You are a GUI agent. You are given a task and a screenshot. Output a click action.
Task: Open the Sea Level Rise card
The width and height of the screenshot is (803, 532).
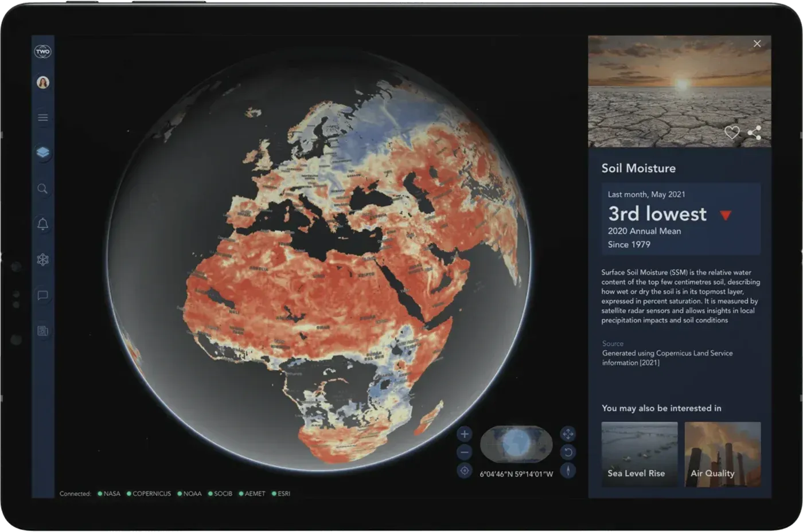click(x=640, y=455)
